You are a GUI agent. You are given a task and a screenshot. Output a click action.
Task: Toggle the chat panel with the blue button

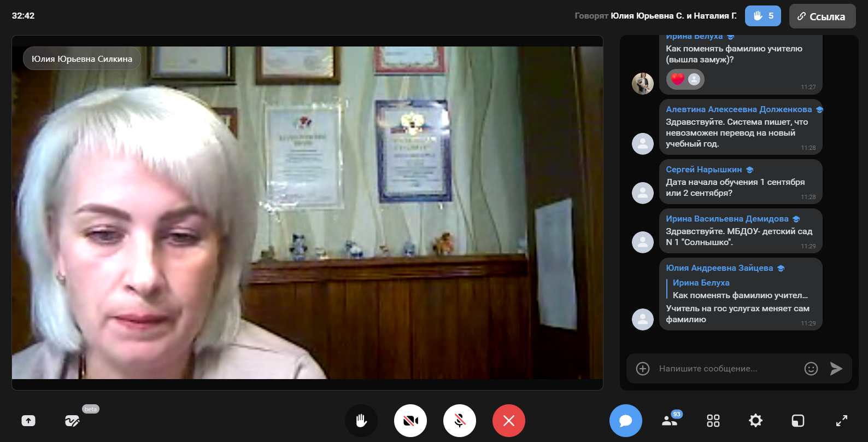[626, 421]
